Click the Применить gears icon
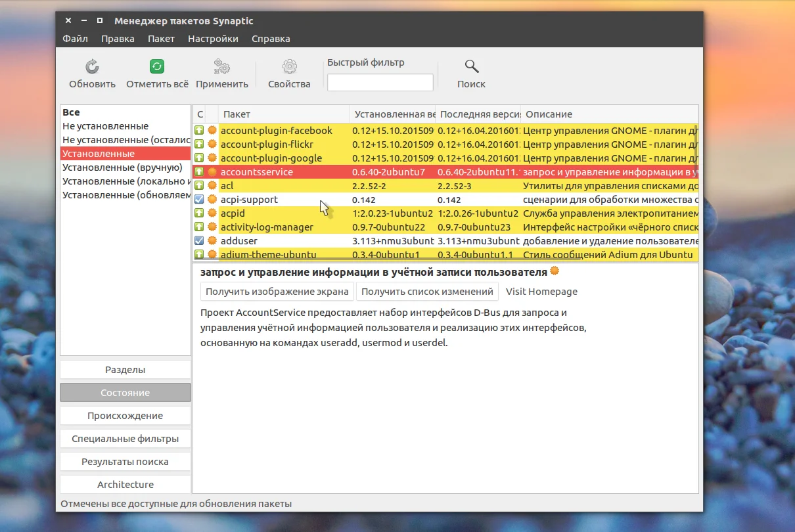Image resolution: width=795 pixels, height=532 pixels. pyautogui.click(x=221, y=66)
